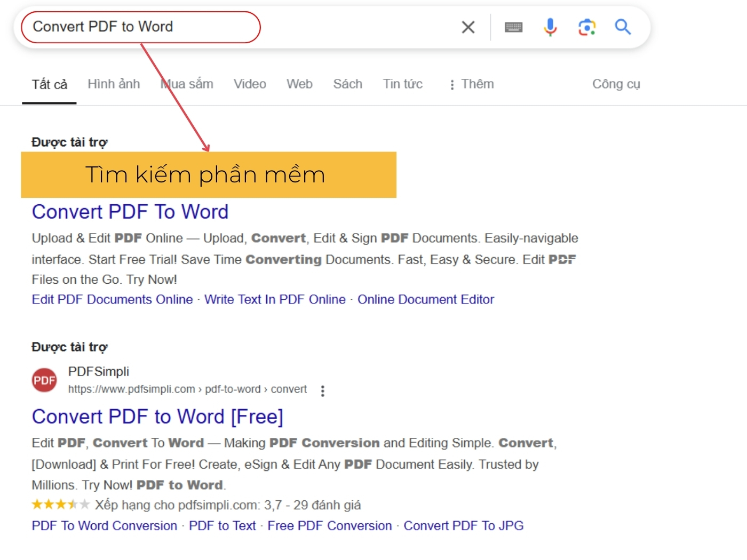The height and width of the screenshot is (560, 747).
Task: Open Online Document Editor sitelink
Action: coord(426,300)
